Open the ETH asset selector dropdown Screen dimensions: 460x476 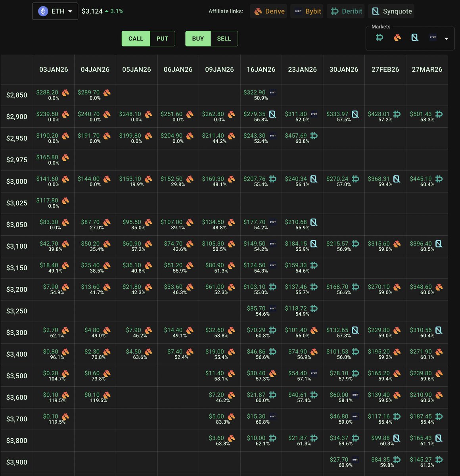click(55, 11)
